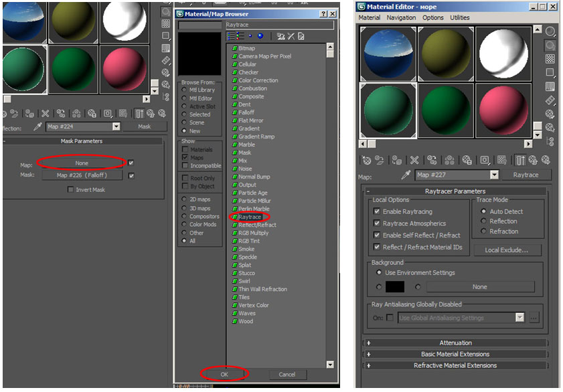Open Material menu in Material Editor

pos(369,17)
